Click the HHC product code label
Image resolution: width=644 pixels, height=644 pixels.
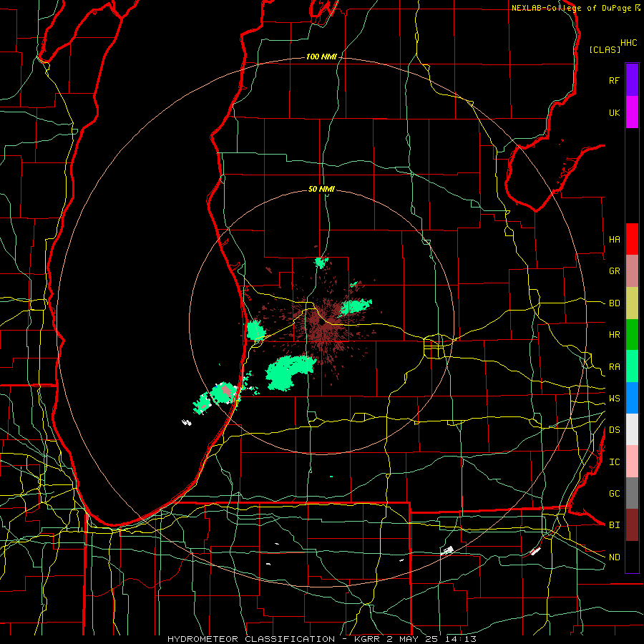[x=629, y=43]
